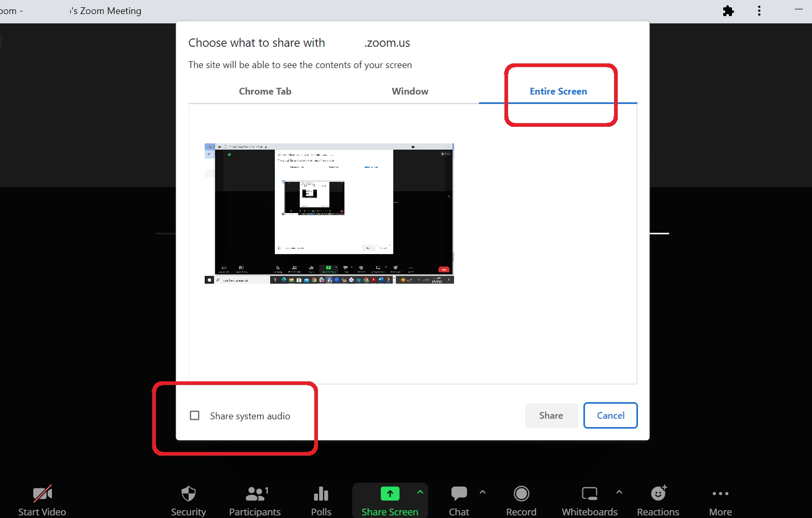This screenshot has width=812, height=518.
Task: Click the Record circle icon
Action: (x=521, y=494)
